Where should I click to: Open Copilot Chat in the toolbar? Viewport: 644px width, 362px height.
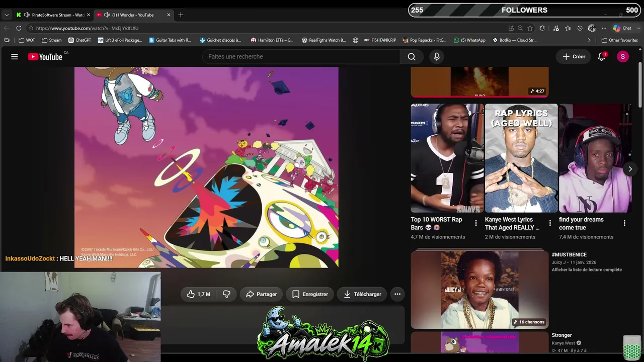point(622,28)
